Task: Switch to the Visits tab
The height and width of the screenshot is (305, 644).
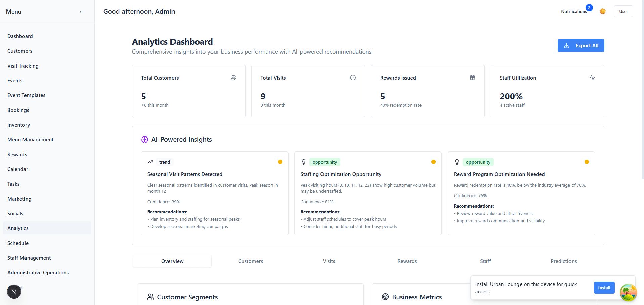Action: (329, 261)
